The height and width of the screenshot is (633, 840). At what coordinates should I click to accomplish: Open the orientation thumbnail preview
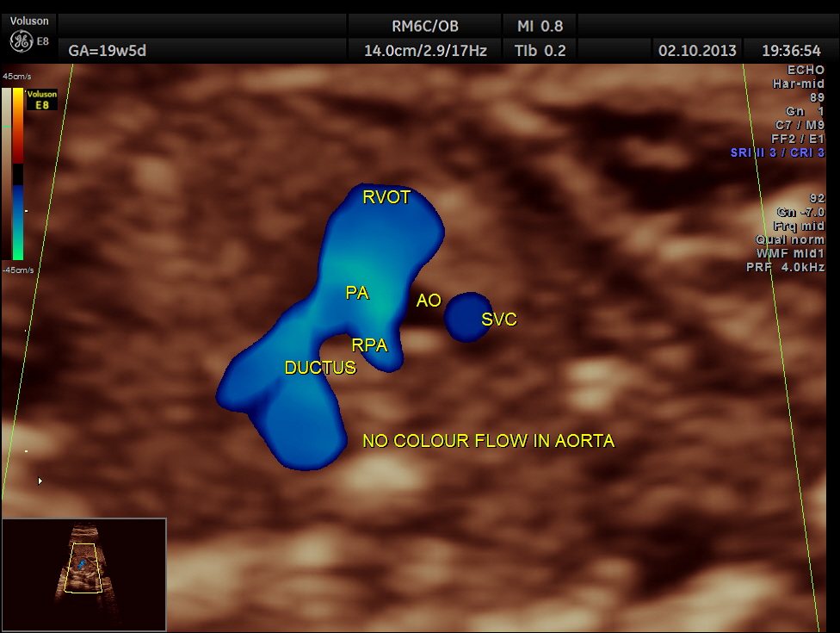(x=83, y=574)
